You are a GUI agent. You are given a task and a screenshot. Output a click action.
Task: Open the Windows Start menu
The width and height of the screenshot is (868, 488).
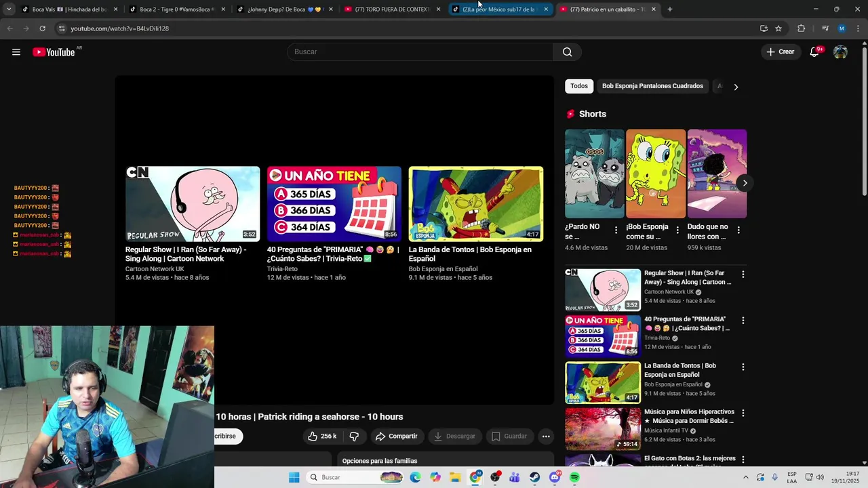294,478
